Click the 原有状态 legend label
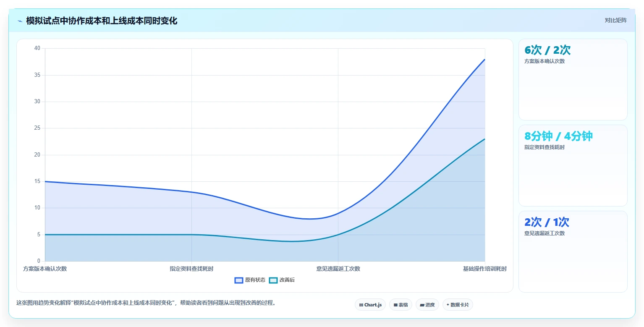Viewport: 644px width, 327px height. click(255, 280)
